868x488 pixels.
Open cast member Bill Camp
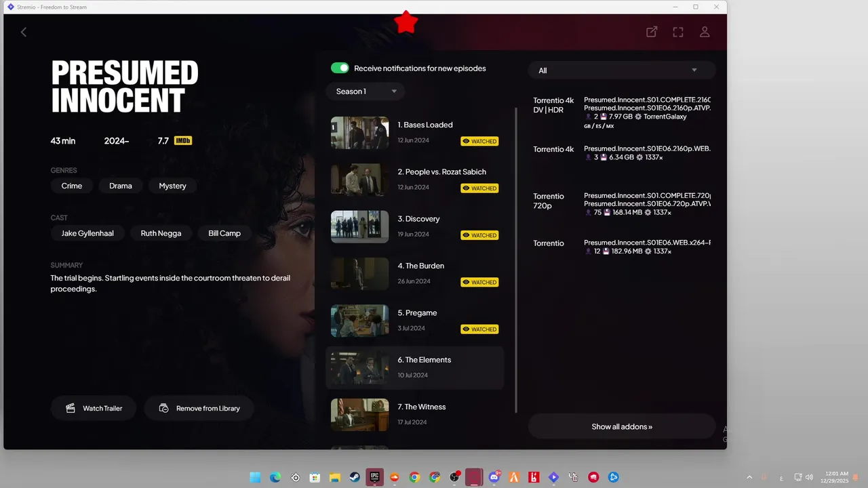pos(224,233)
